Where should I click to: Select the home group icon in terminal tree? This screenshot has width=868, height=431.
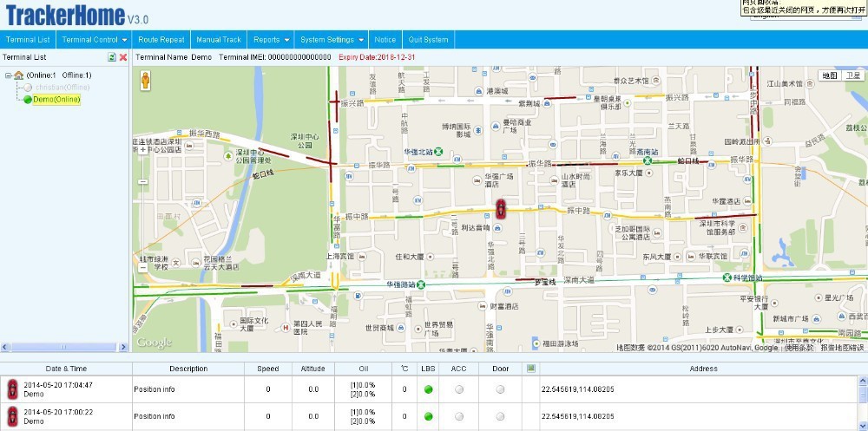pos(19,75)
